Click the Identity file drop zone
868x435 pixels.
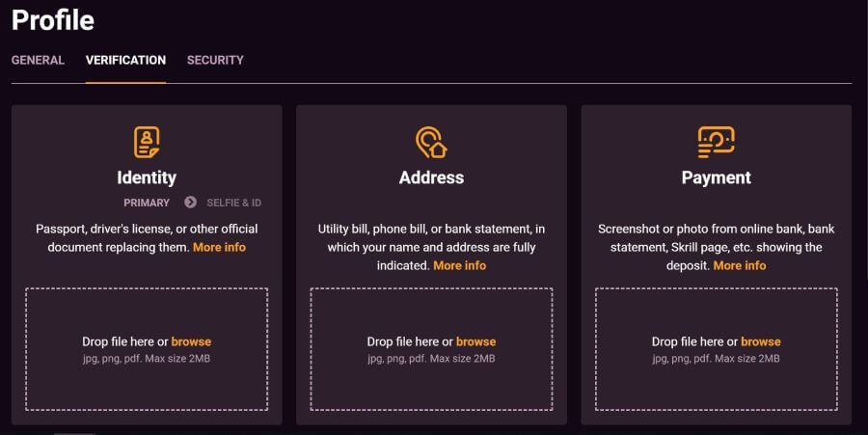pyautogui.click(x=147, y=349)
